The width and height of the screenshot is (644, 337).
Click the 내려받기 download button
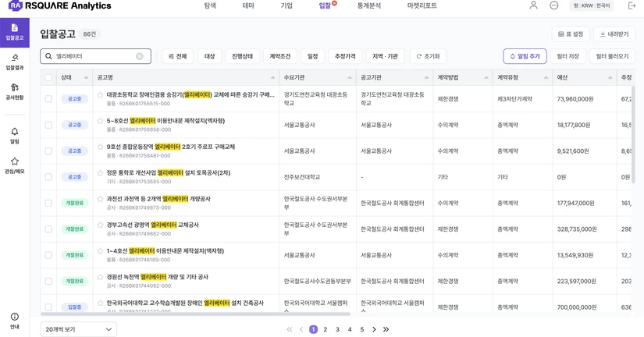pos(614,34)
